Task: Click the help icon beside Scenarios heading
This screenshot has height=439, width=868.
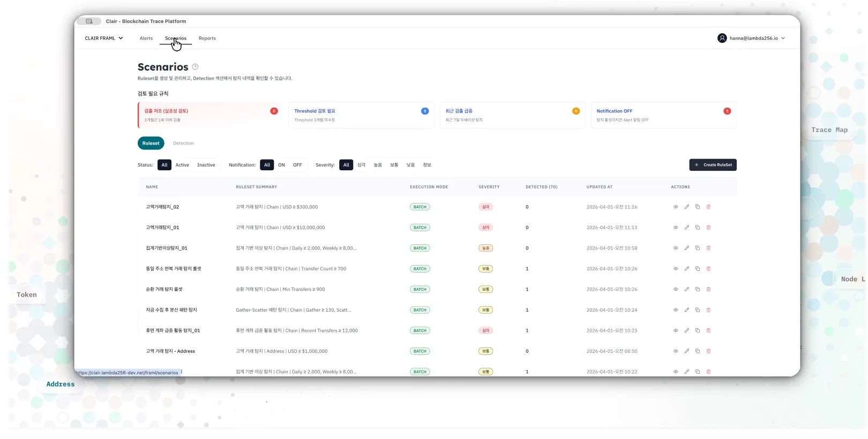Action: tap(195, 67)
